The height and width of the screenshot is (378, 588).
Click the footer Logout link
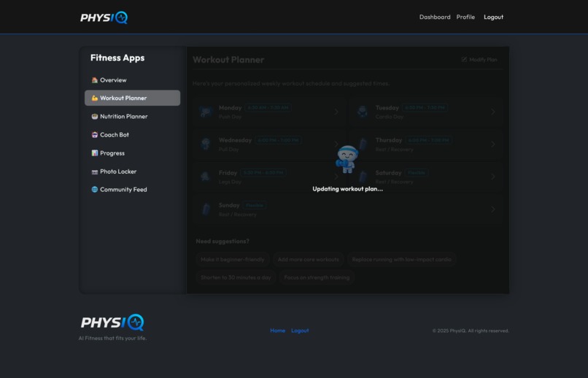pos(300,331)
